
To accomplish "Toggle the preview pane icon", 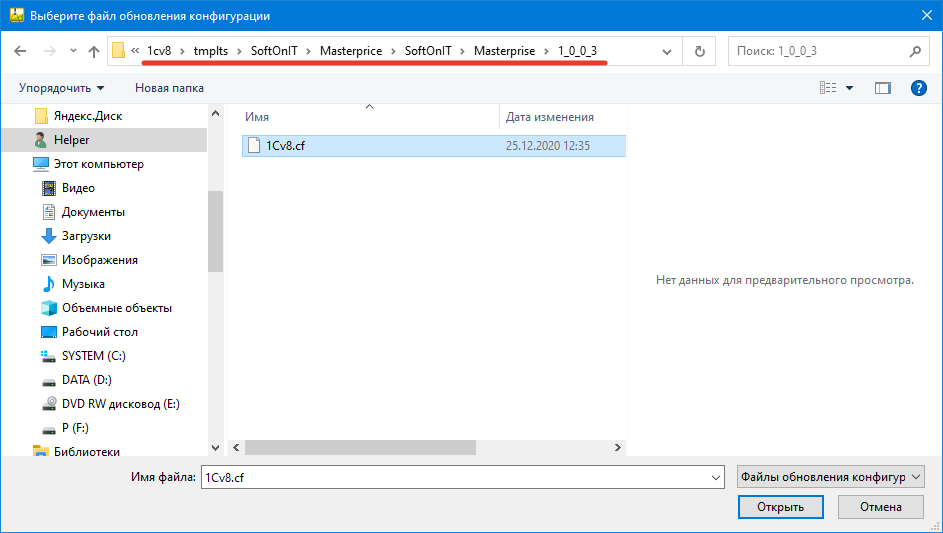I will 882,88.
